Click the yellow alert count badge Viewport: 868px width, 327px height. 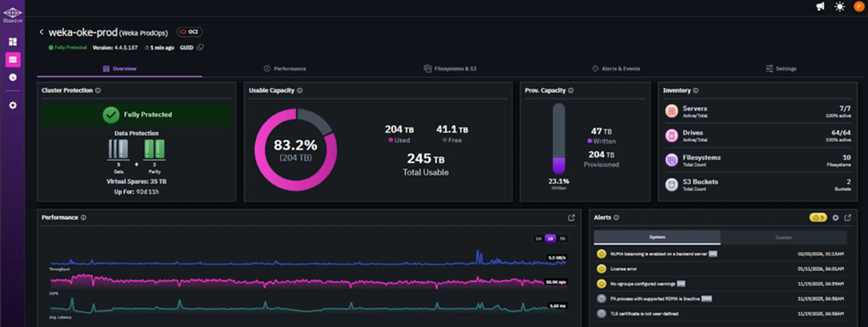pyautogui.click(x=818, y=218)
